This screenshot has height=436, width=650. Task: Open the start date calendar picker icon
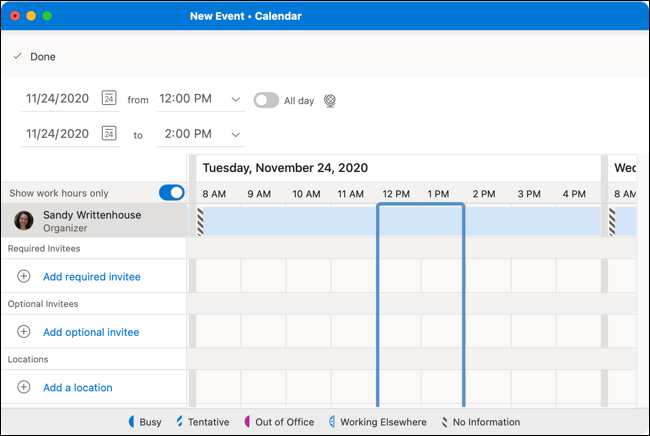pos(109,99)
